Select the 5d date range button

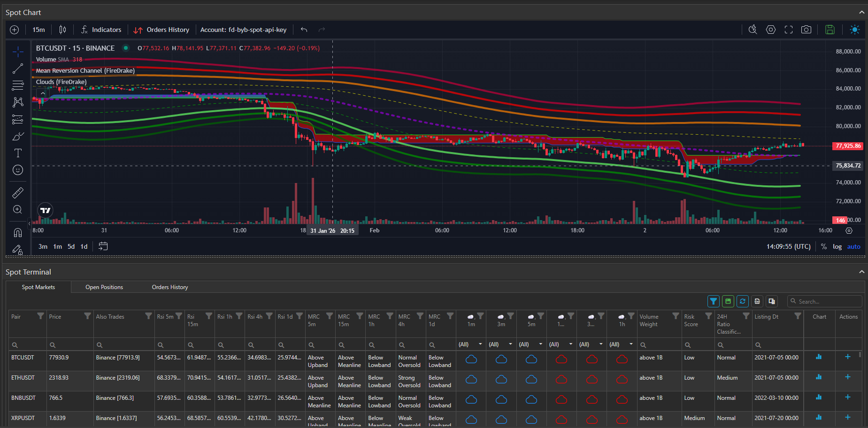pyautogui.click(x=71, y=246)
